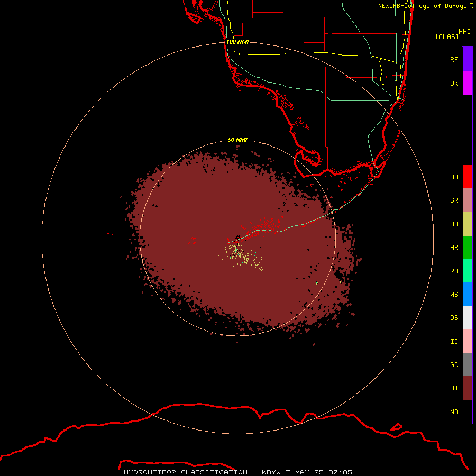Click the UK magenta legend swatch

coord(467,83)
